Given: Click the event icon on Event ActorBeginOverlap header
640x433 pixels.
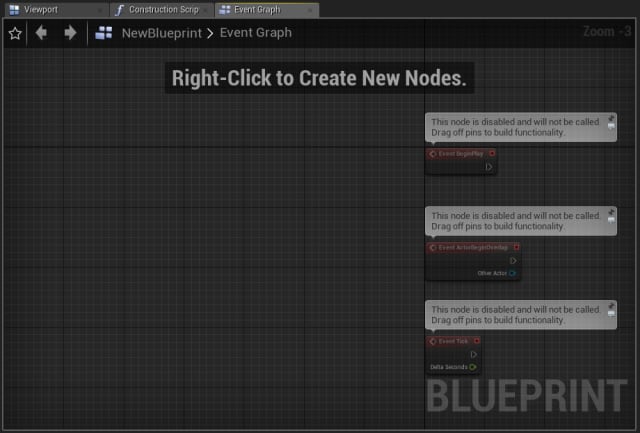Looking at the screenshot, I should (433, 248).
